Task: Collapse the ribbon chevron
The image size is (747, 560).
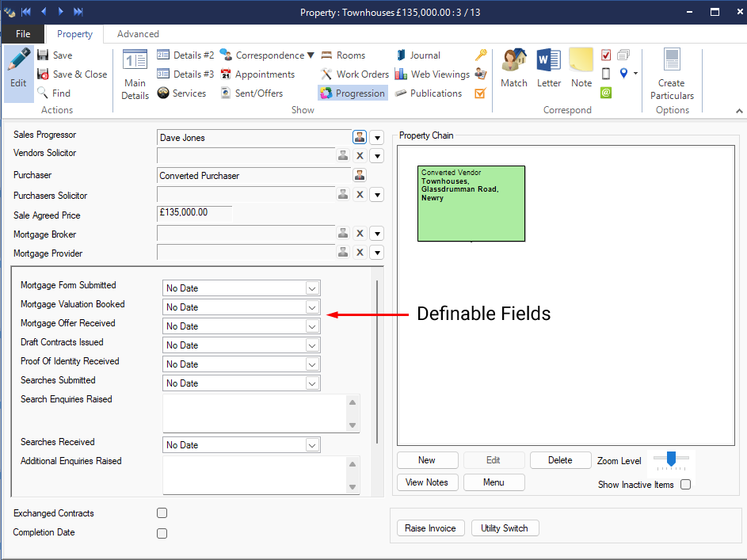Action: coord(739,110)
